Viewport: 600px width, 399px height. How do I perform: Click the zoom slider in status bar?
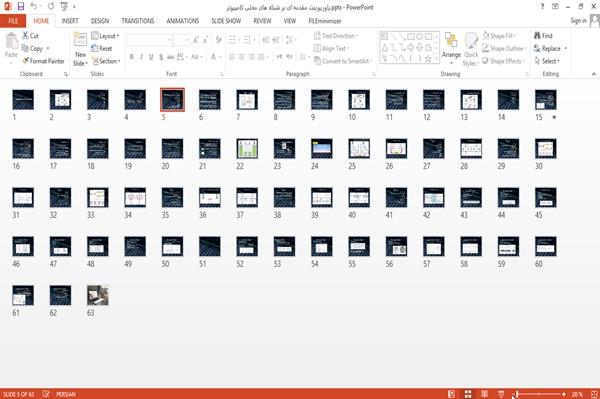(x=540, y=394)
